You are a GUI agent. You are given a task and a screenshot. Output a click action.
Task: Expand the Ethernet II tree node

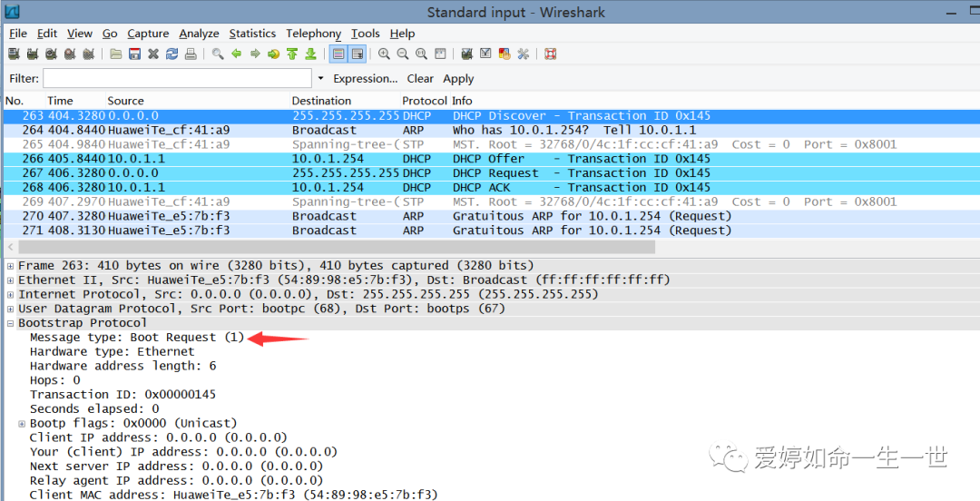click(x=10, y=280)
